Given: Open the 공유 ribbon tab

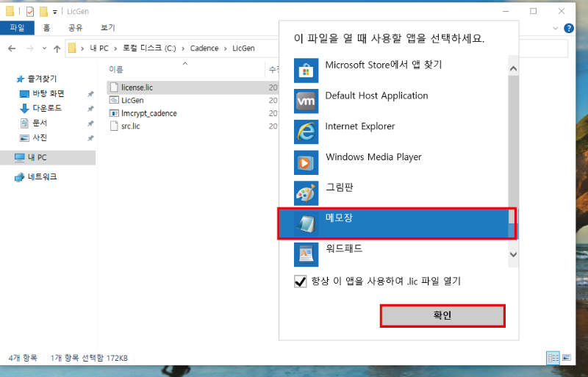Looking at the screenshot, I should (x=76, y=28).
